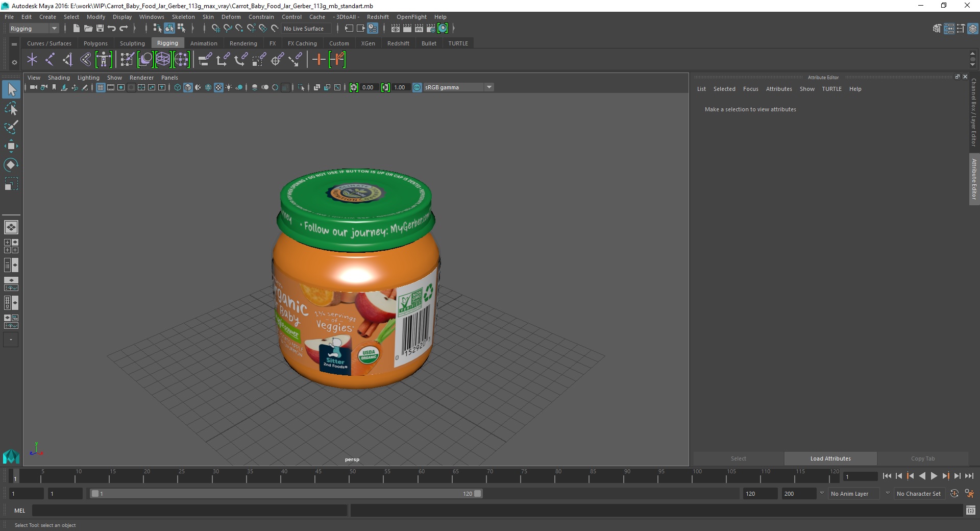Toggle selection by object type
The height and width of the screenshot is (531, 980).
[x=169, y=29]
